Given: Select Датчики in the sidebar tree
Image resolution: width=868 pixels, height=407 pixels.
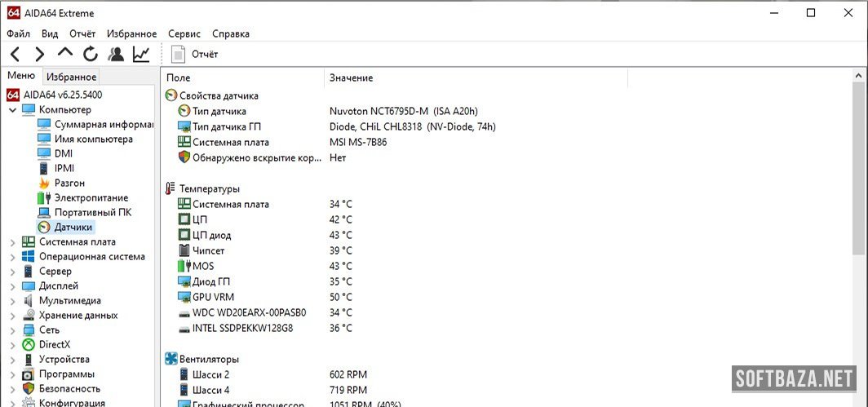Looking at the screenshot, I should tap(73, 227).
